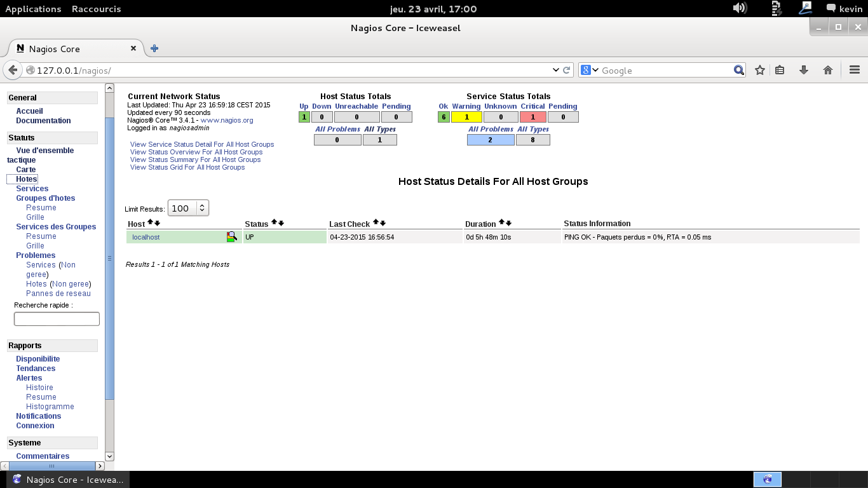Open service details icon beside localhost

point(232,237)
